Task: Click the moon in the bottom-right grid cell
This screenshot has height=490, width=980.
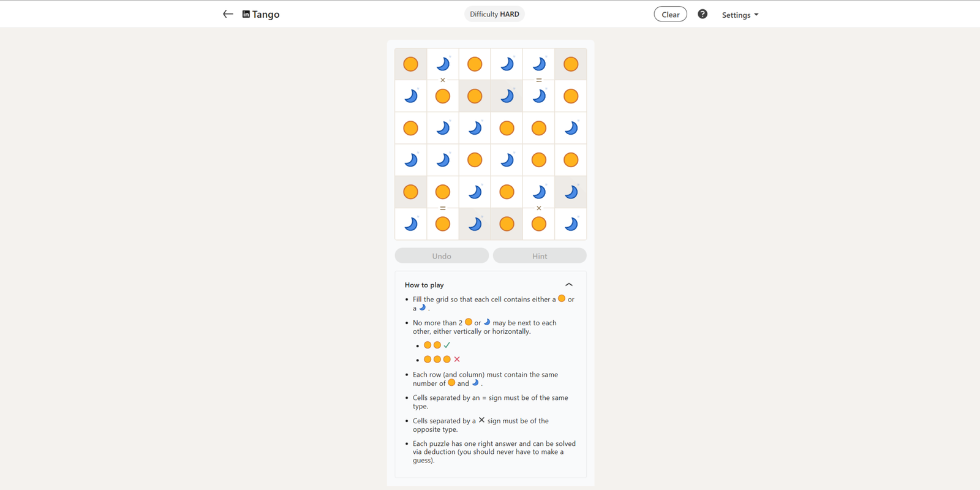Action: tap(571, 224)
